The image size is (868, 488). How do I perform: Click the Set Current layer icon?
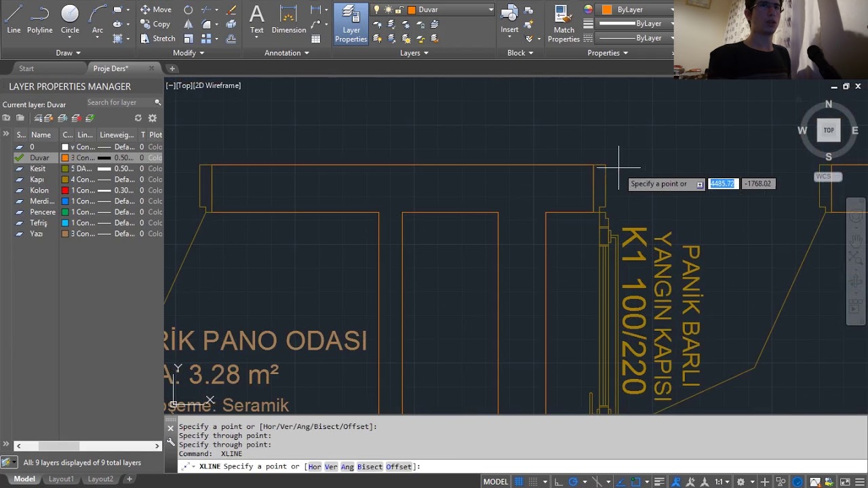(x=90, y=118)
